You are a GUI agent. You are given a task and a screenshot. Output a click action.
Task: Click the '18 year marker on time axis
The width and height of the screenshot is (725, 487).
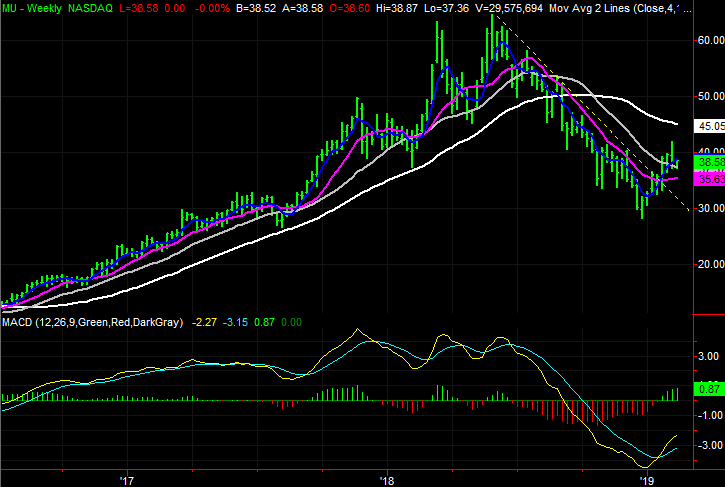pyautogui.click(x=387, y=478)
